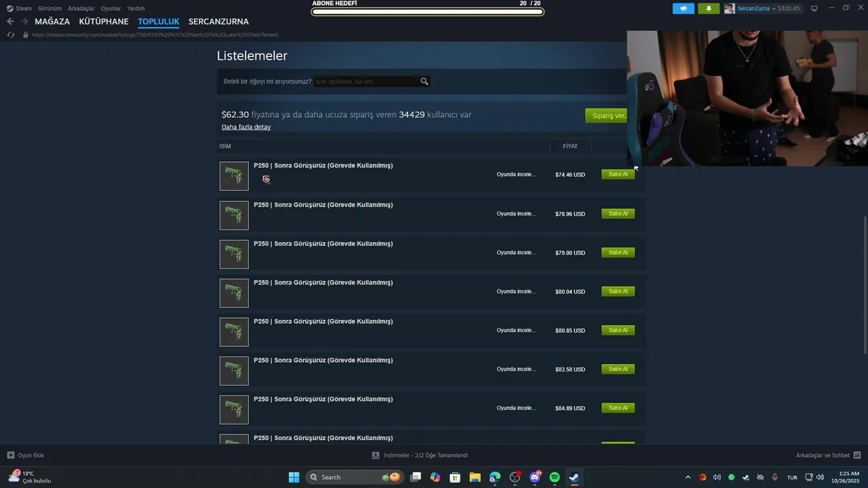Open the Arkadaşlar menu

pos(81,8)
